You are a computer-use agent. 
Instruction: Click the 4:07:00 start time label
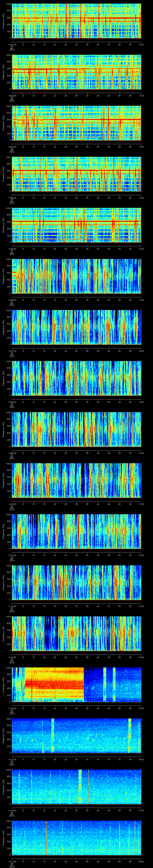coord(12,351)
